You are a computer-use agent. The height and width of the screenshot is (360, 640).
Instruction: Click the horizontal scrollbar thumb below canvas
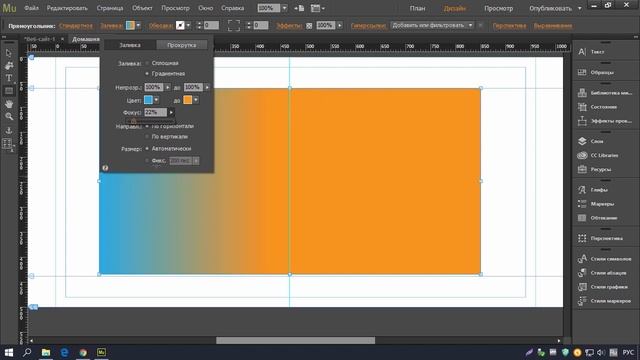pyautogui.click(x=295, y=340)
